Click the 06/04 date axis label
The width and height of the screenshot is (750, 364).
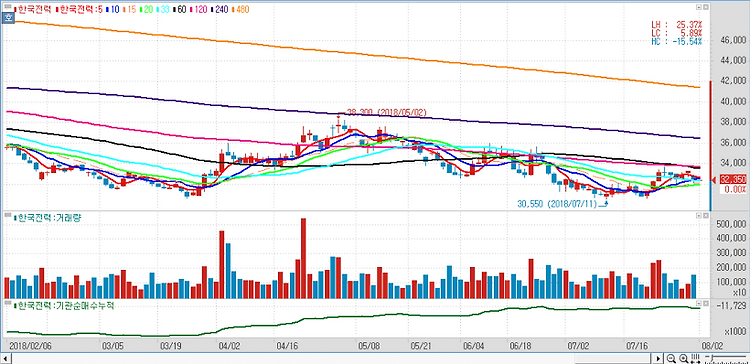coord(473,345)
